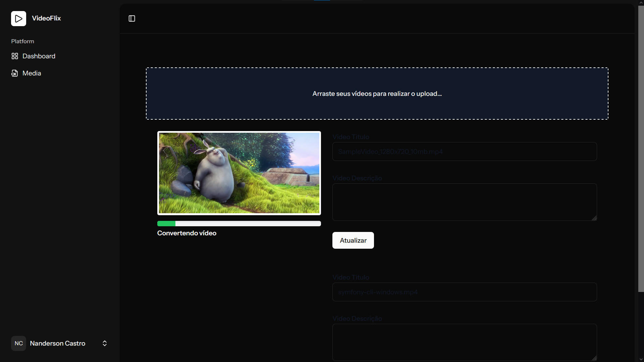Click the first textarea resize handle
Viewport: 644px width, 362px height.
point(594,218)
